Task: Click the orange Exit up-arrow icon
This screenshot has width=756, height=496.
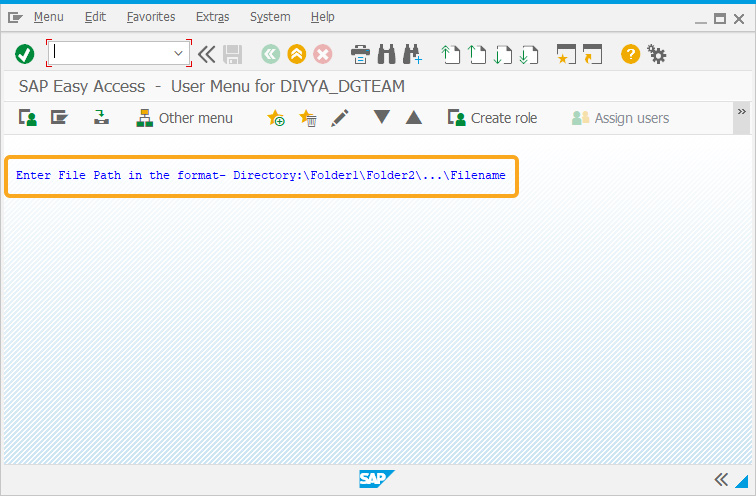Action: (297, 54)
